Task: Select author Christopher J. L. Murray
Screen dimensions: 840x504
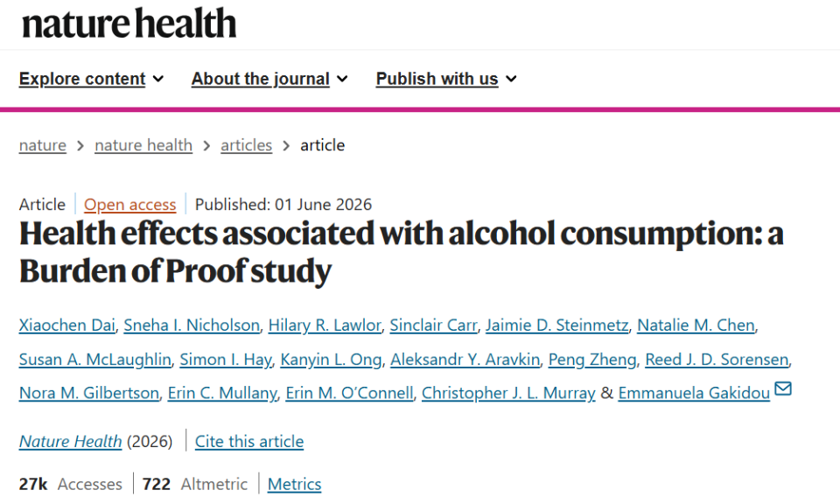Action: click(508, 393)
